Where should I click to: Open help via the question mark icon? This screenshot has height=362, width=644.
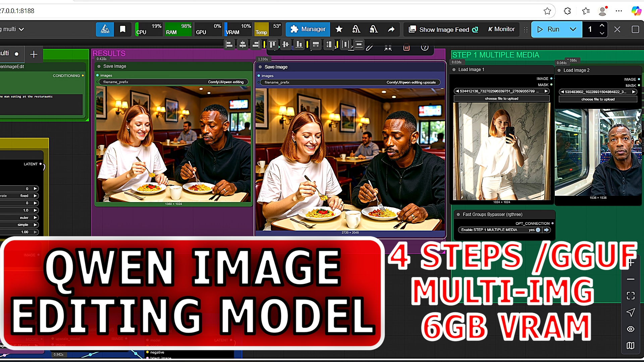(x=425, y=48)
